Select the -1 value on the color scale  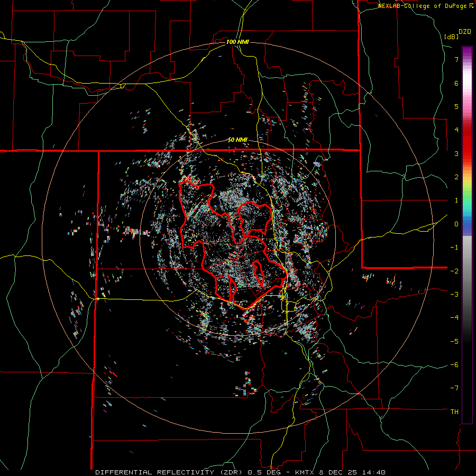(x=454, y=248)
